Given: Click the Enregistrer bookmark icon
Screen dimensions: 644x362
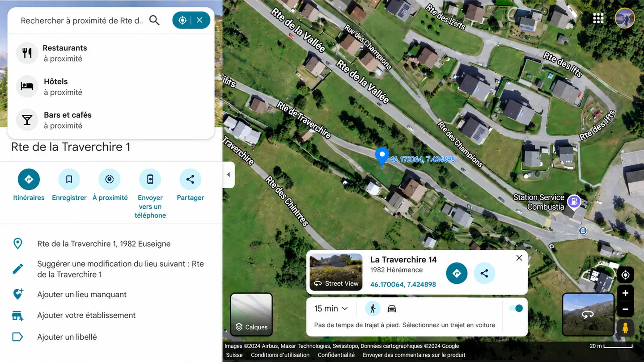Looking at the screenshot, I should click(x=69, y=180).
